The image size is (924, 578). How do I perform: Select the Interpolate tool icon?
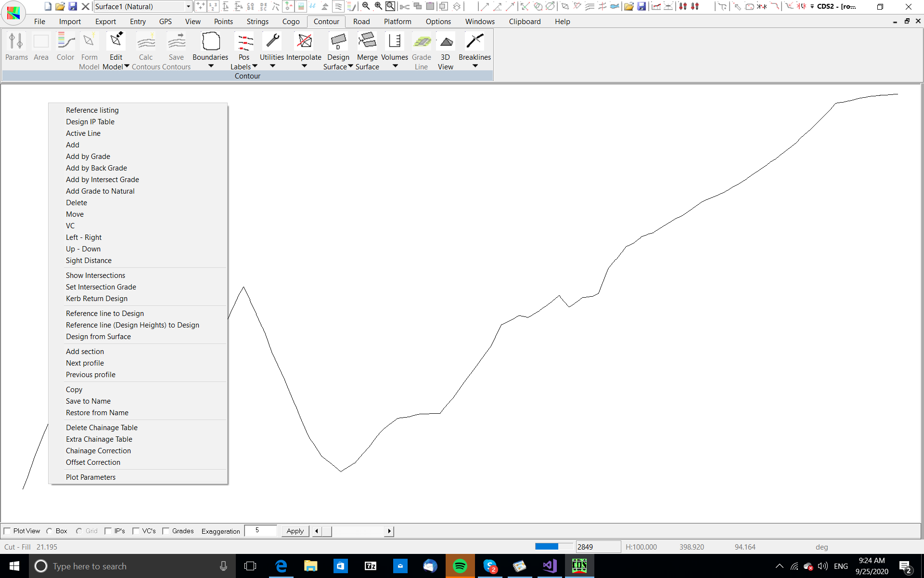coord(304,42)
